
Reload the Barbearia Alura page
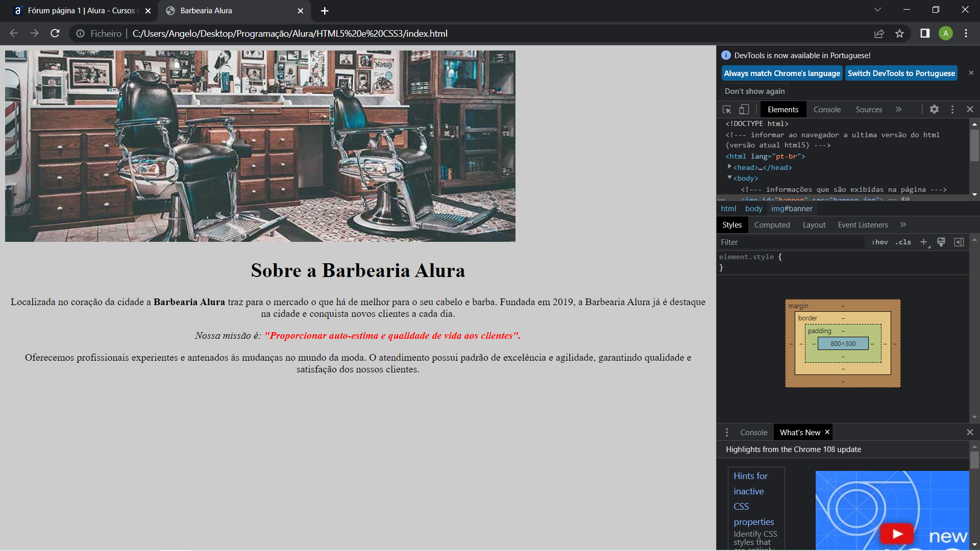55,33
